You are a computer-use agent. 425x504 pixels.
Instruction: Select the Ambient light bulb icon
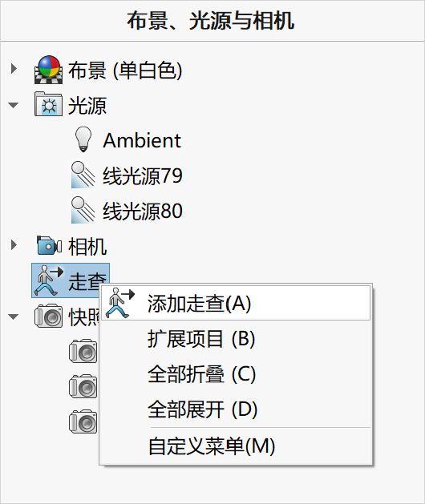pos(83,139)
